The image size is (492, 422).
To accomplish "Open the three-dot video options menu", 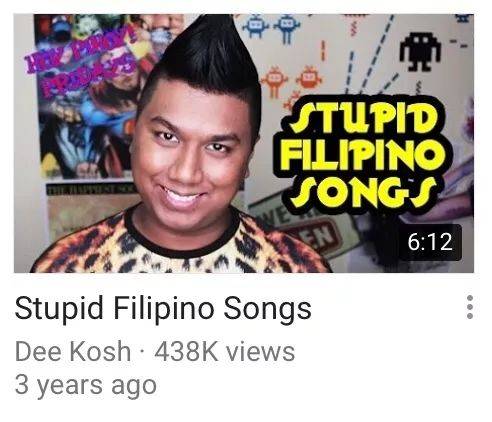I will click(470, 307).
